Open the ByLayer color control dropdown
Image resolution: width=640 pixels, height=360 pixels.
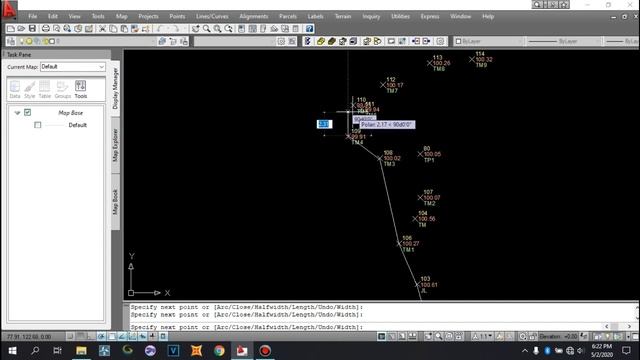489,41
